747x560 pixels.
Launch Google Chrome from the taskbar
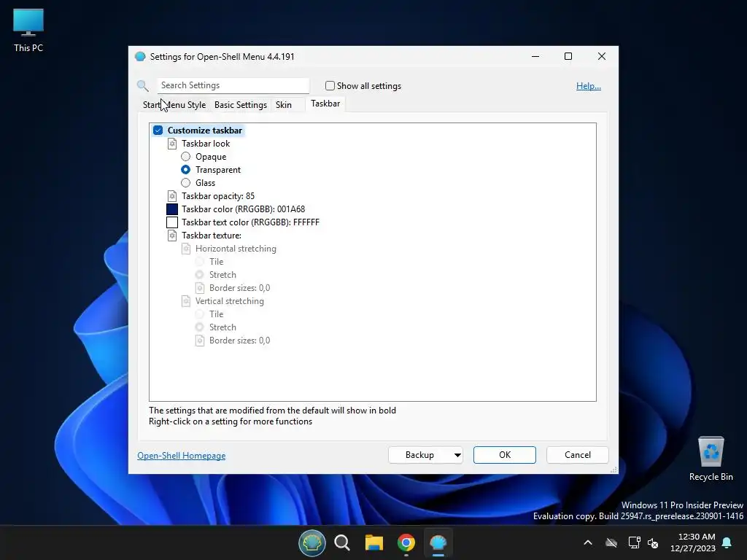click(406, 542)
